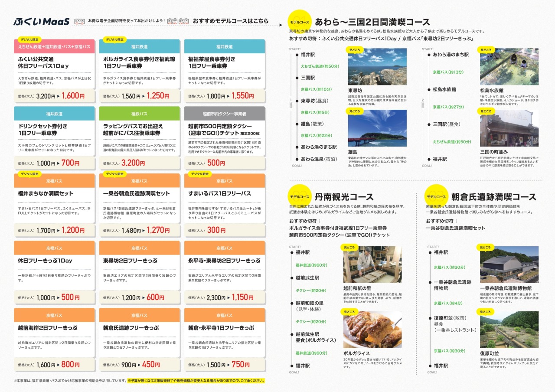Click 見どころ tag above 松島水族館 photo
This screenshot has width=555, height=392.
point(486,50)
